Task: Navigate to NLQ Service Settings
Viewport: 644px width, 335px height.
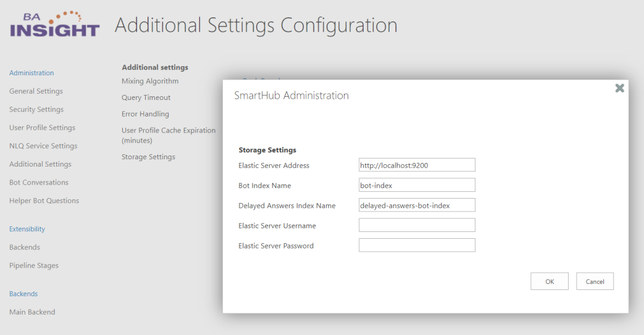Action: tap(43, 146)
